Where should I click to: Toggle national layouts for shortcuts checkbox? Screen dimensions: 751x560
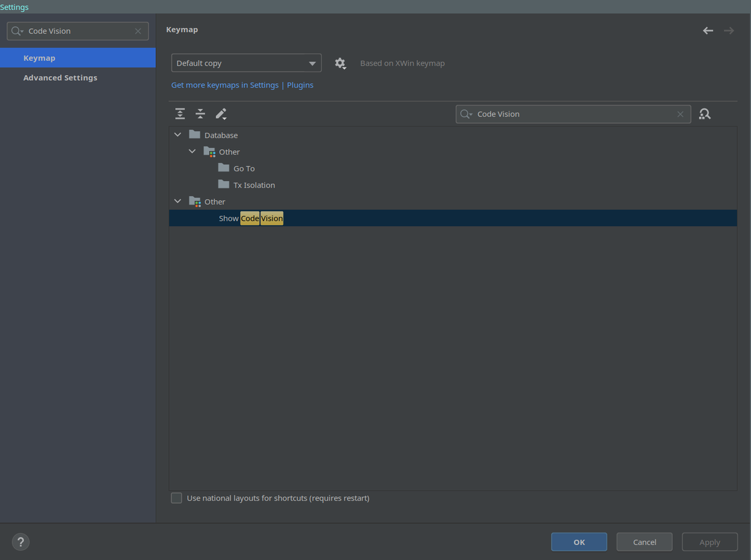[x=176, y=498]
